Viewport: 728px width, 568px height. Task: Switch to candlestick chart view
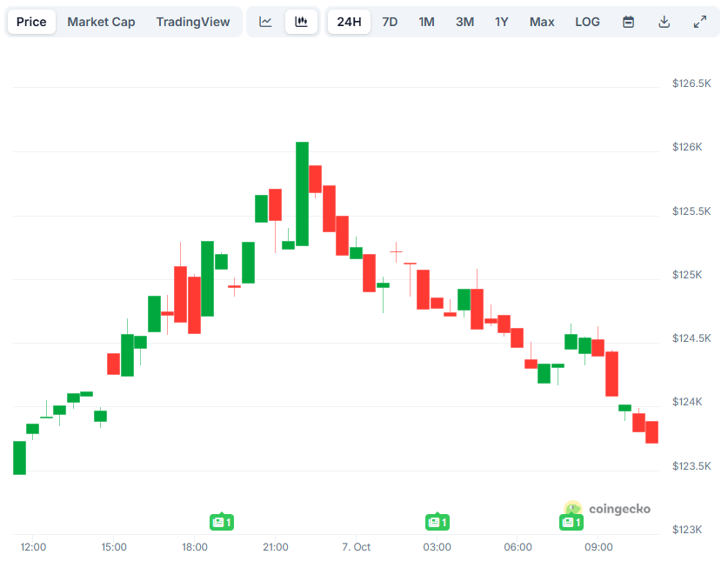301,22
